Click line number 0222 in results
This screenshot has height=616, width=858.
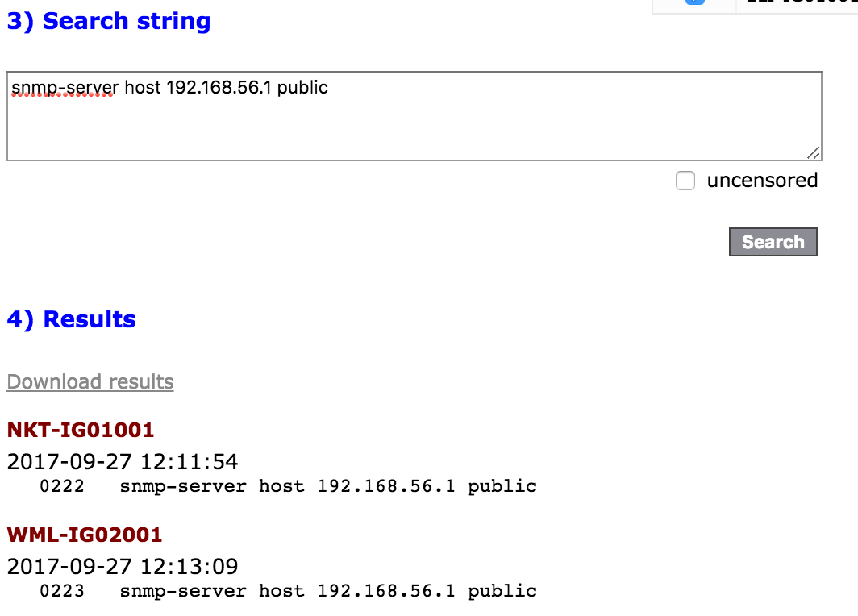(x=62, y=486)
